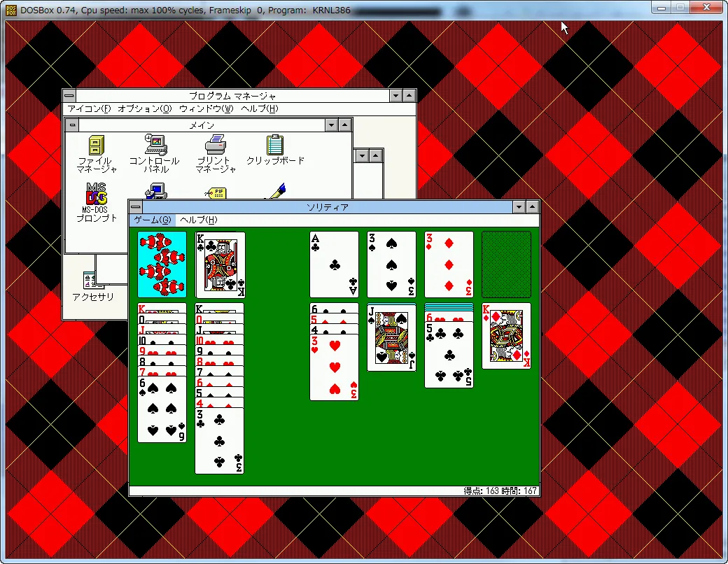Open the オプション(O) menu
This screenshot has height=564, width=728.
pyautogui.click(x=144, y=108)
